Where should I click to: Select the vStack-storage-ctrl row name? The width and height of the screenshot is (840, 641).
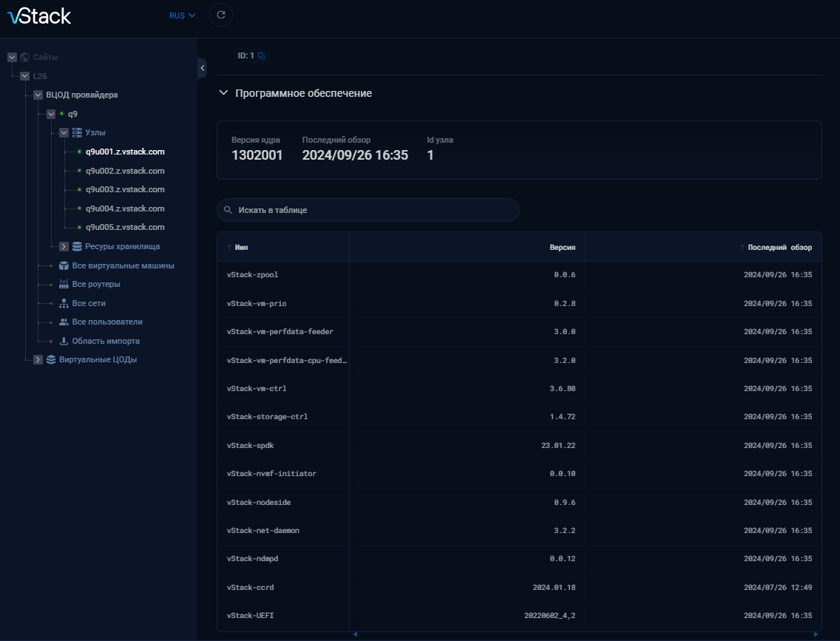(x=268, y=417)
